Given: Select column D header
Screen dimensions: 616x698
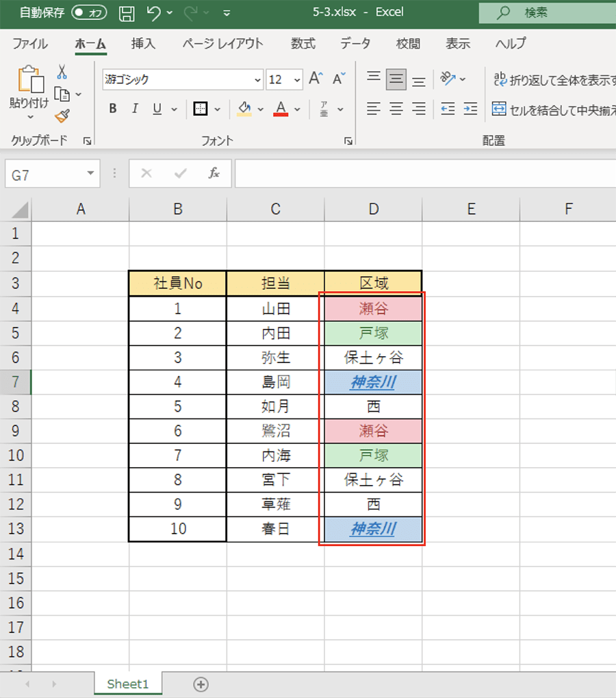Looking at the screenshot, I should click(x=373, y=209).
